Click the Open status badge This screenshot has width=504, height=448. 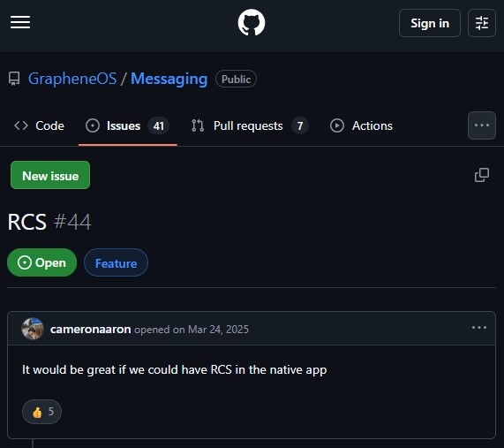pos(41,262)
